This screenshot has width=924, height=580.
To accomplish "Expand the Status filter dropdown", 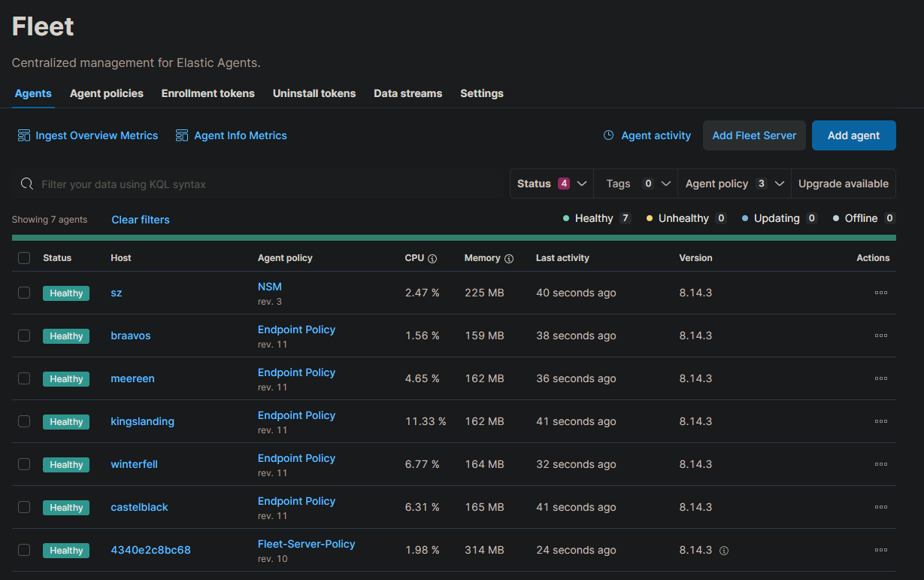I will point(552,184).
